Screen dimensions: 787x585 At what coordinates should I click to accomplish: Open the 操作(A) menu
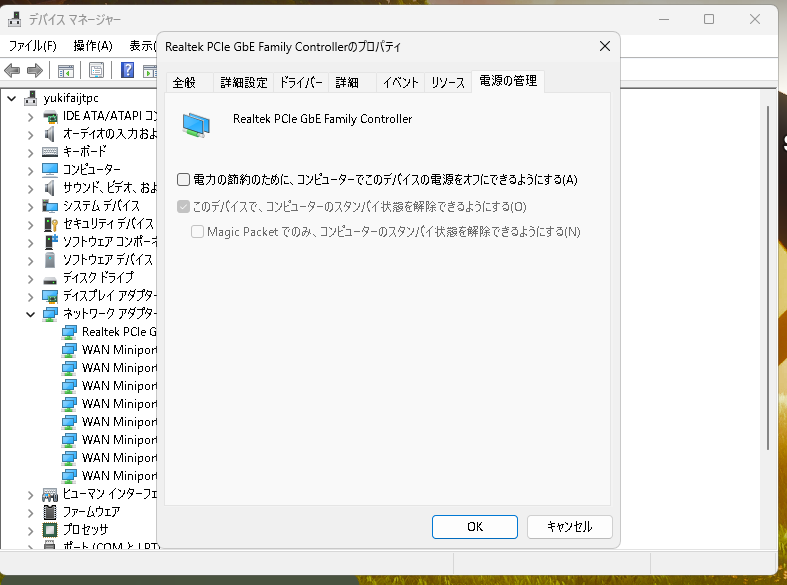[x=93, y=46]
